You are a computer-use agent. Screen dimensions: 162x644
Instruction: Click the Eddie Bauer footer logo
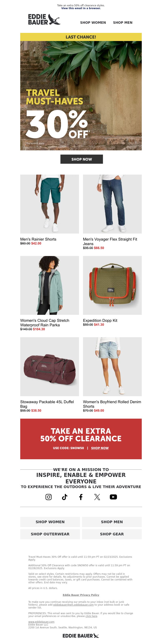pos(81,635)
